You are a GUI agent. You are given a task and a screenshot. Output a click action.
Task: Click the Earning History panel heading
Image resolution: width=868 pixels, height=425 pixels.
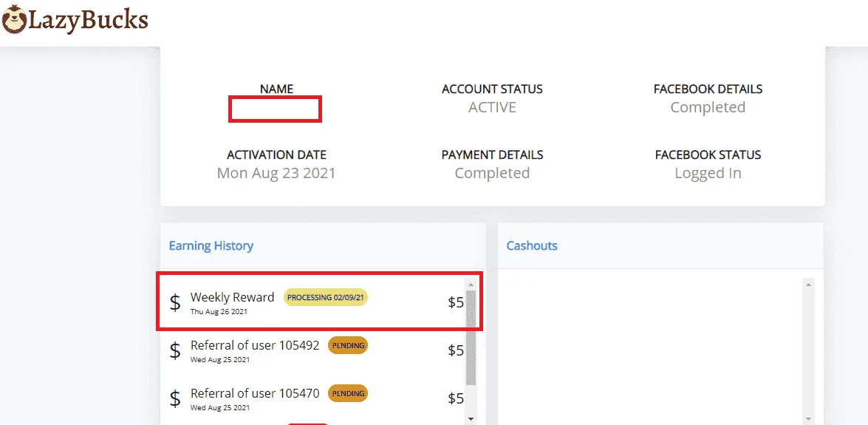(211, 245)
